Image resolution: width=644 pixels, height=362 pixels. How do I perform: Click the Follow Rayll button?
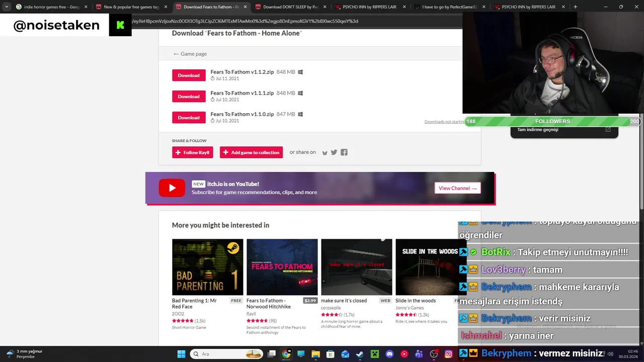(x=192, y=152)
